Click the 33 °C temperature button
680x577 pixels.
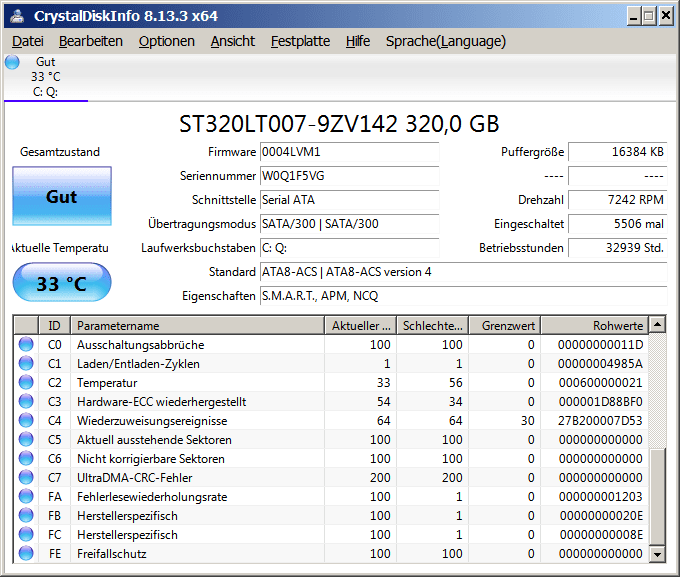click(x=62, y=282)
